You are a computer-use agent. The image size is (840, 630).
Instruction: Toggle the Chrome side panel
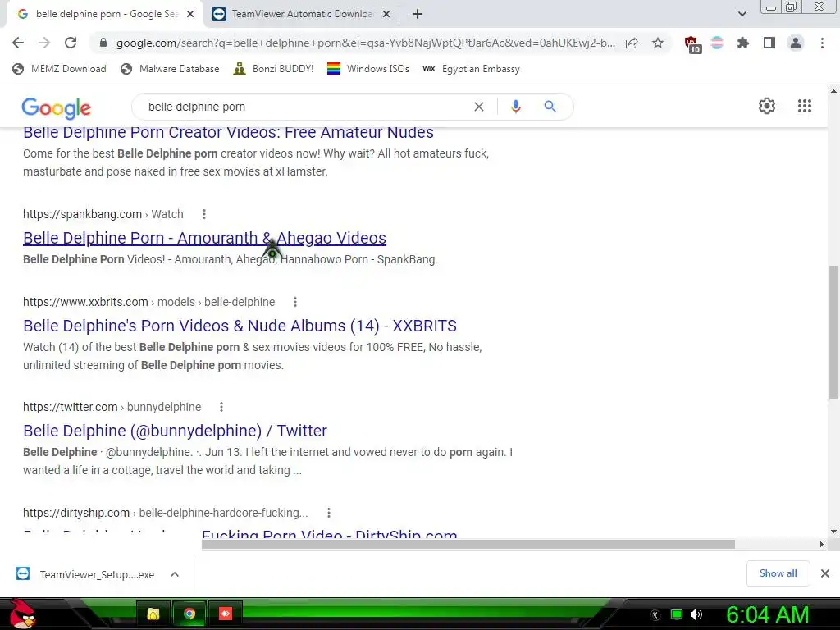[769, 43]
